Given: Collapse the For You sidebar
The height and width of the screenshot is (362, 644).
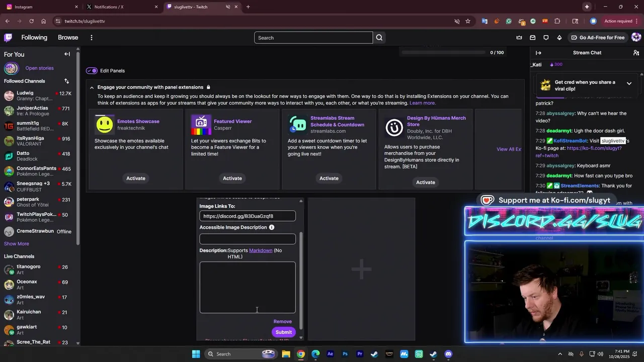Looking at the screenshot, I should click(x=67, y=54).
